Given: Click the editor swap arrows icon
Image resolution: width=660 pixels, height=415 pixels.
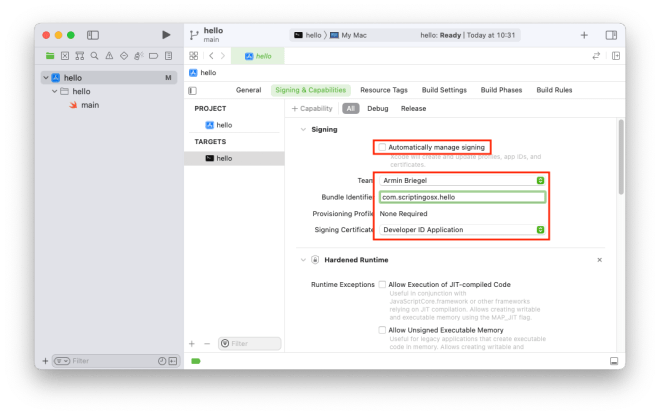Looking at the screenshot, I should click(596, 56).
